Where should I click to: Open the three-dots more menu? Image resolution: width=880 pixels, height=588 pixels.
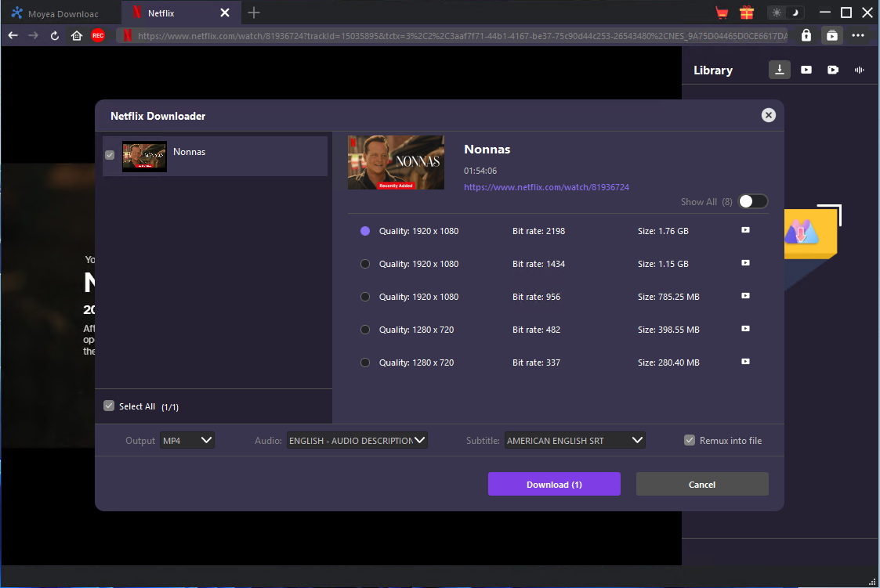[857, 35]
